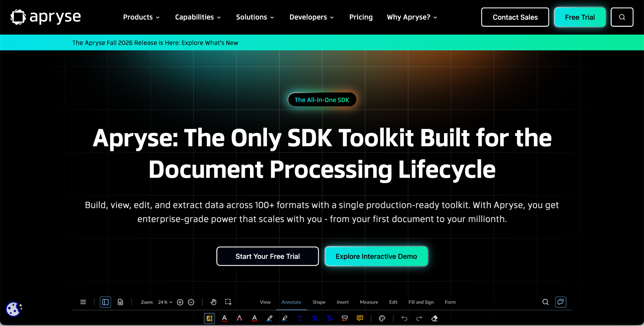Click Start Your Free Trial
Image resolution: width=644 pixels, height=326 pixels.
pyautogui.click(x=268, y=256)
